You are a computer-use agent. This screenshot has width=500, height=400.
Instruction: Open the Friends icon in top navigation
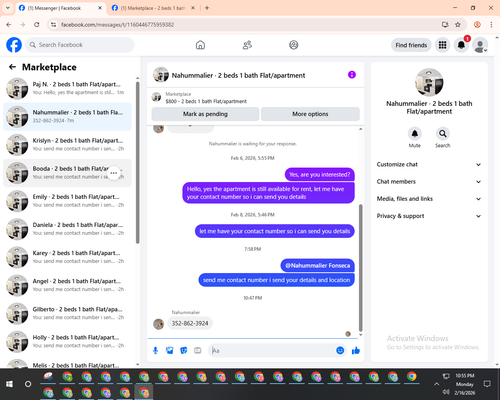pyautogui.click(x=247, y=45)
